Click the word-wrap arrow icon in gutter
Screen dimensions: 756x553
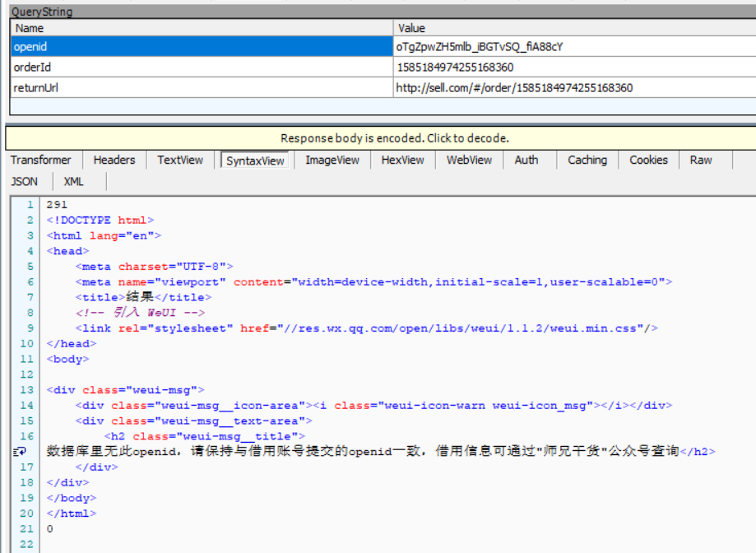click(20, 452)
